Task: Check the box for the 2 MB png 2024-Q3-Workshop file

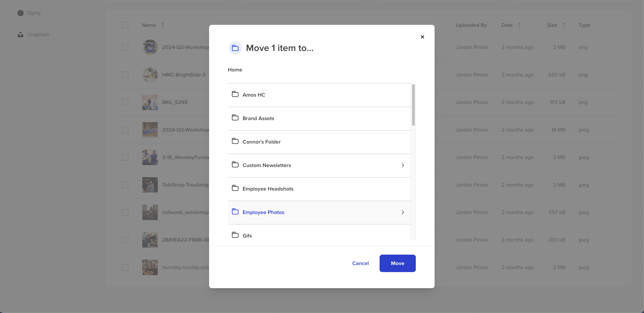Action: [x=125, y=47]
